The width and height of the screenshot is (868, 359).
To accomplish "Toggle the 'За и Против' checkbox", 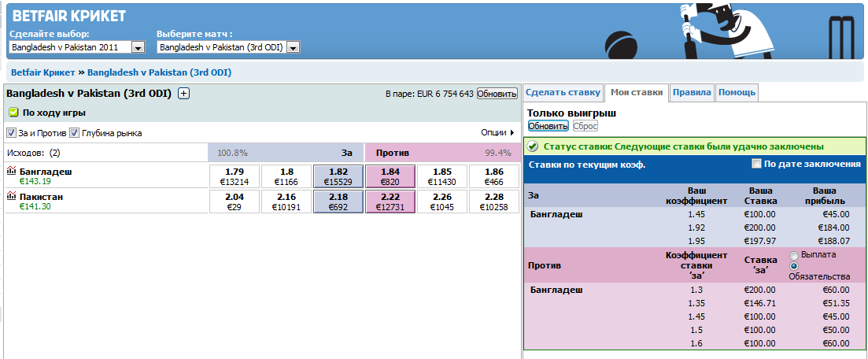I will pos(11,133).
